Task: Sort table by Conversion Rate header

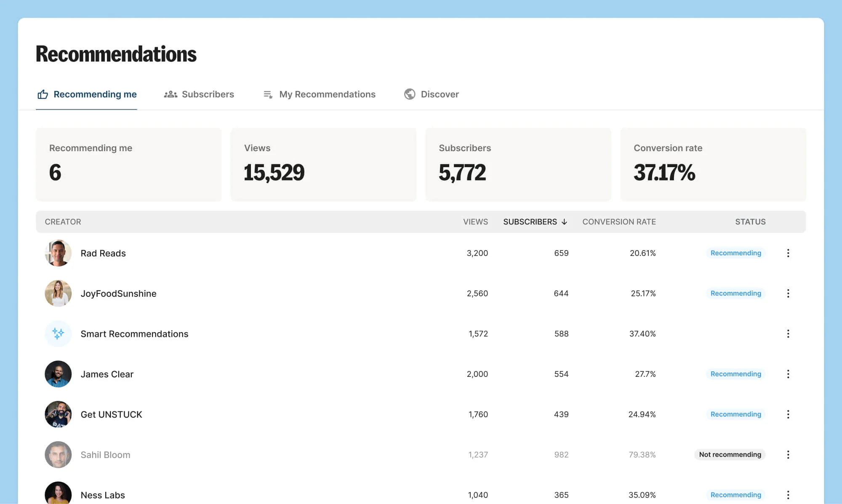Action: click(x=618, y=222)
